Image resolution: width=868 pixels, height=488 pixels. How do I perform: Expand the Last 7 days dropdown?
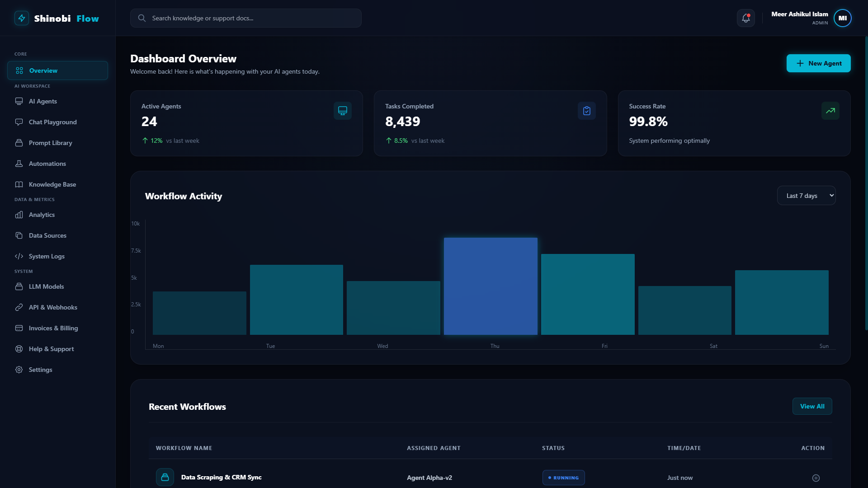tap(807, 196)
